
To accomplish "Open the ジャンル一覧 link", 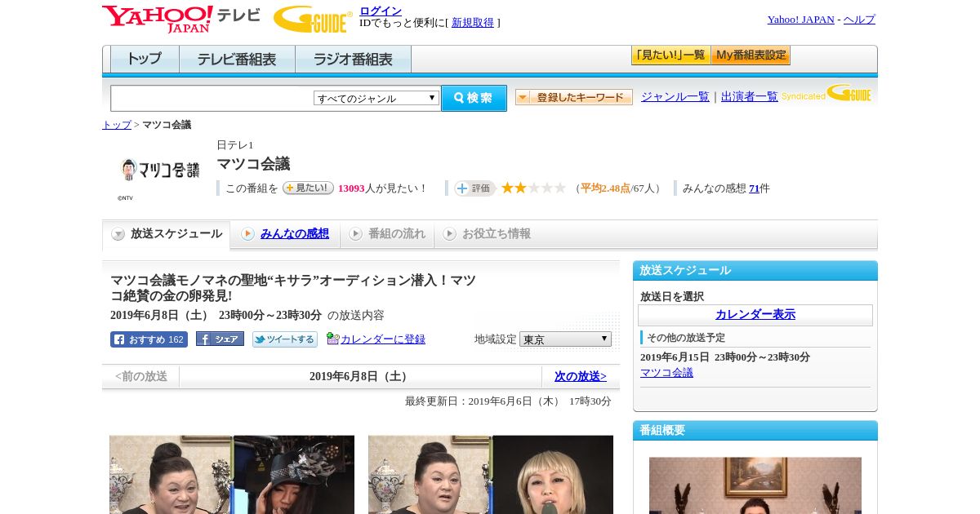I will (x=675, y=97).
